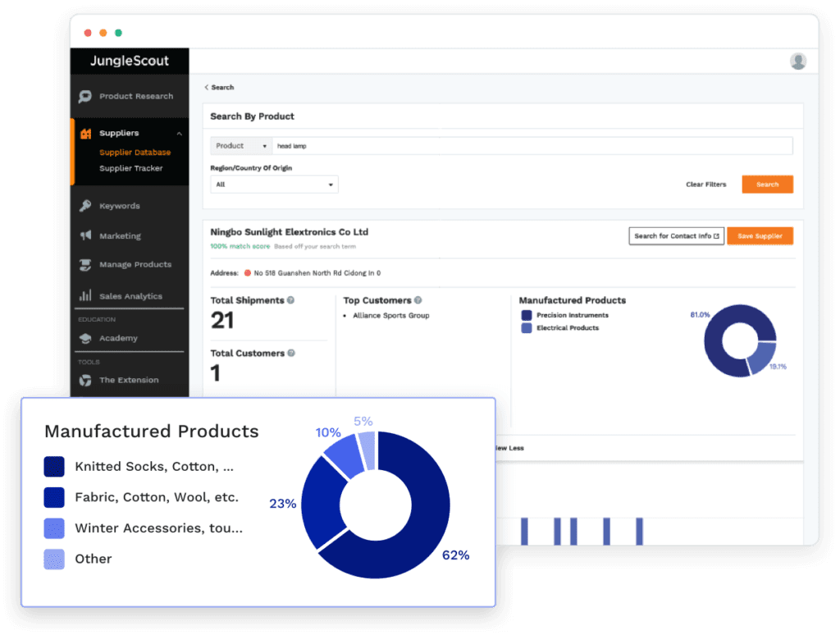
Task: Click the Total Shipments help icon
Action: click(x=291, y=301)
